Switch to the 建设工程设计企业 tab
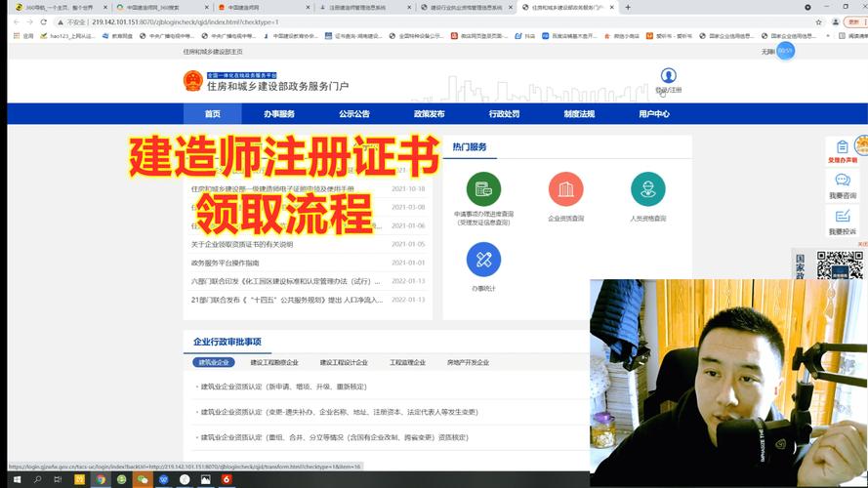This screenshot has height=488, width=868. (344, 362)
